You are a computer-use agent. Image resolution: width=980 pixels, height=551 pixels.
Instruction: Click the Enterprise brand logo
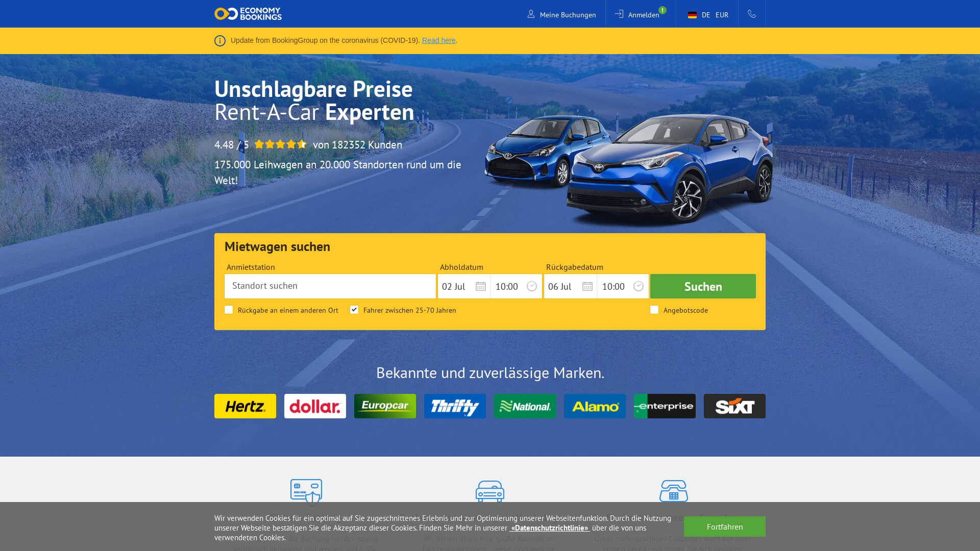tap(665, 406)
